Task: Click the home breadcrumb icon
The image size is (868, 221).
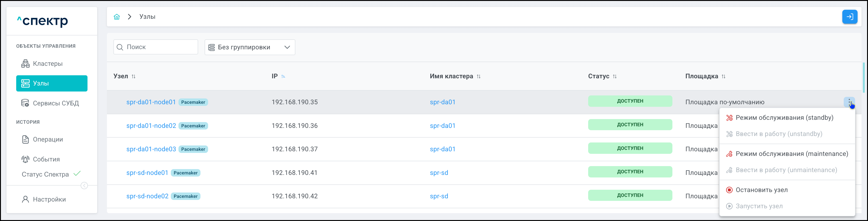Action: (117, 17)
